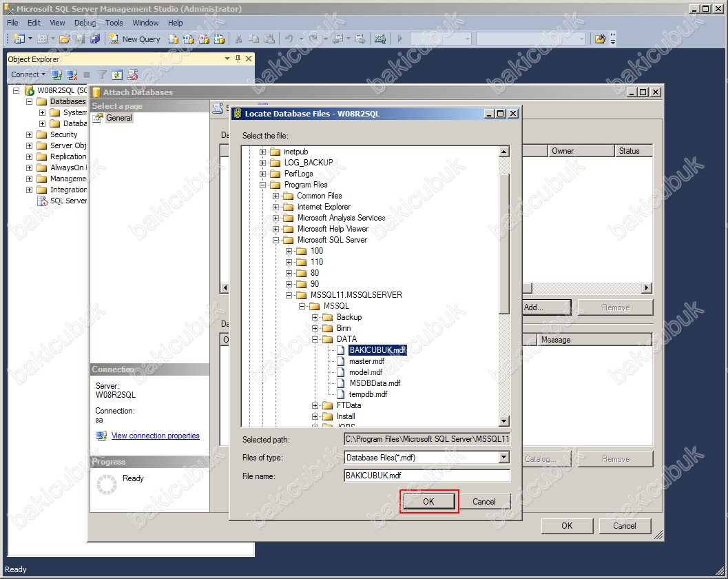Open the View connection properties link

tap(155, 436)
